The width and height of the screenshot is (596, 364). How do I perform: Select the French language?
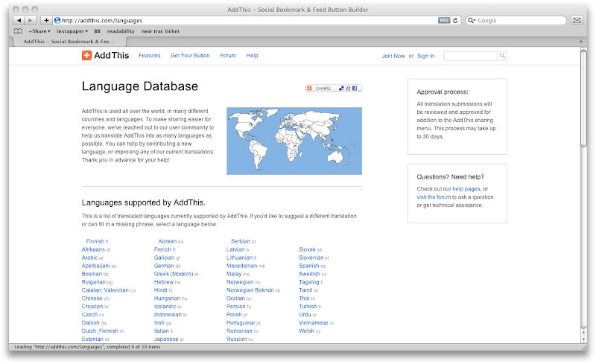(x=162, y=249)
